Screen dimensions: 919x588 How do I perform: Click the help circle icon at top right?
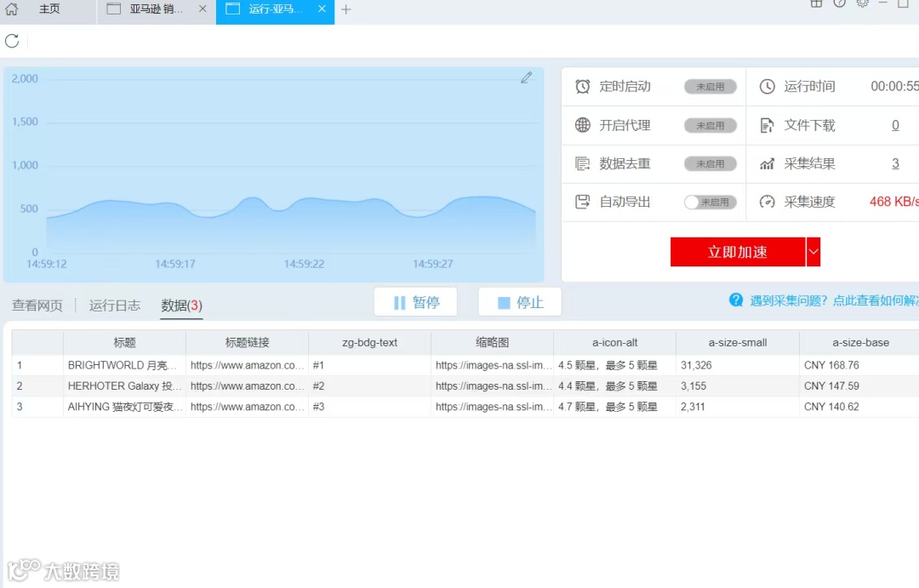(x=839, y=3)
